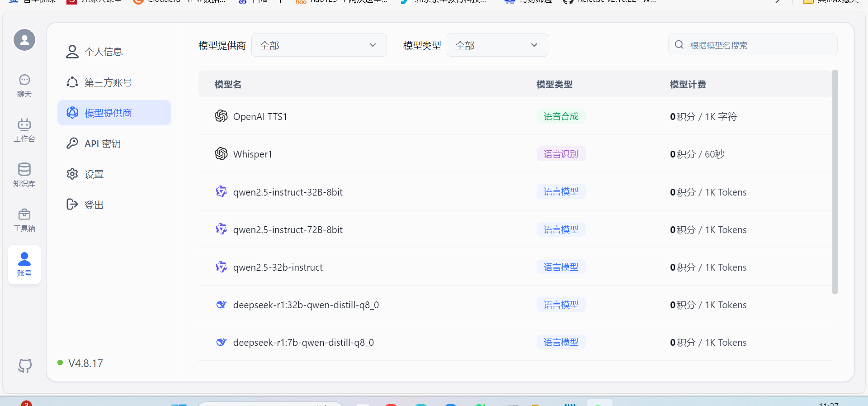Open the 知识库 knowledge base section

point(24,175)
